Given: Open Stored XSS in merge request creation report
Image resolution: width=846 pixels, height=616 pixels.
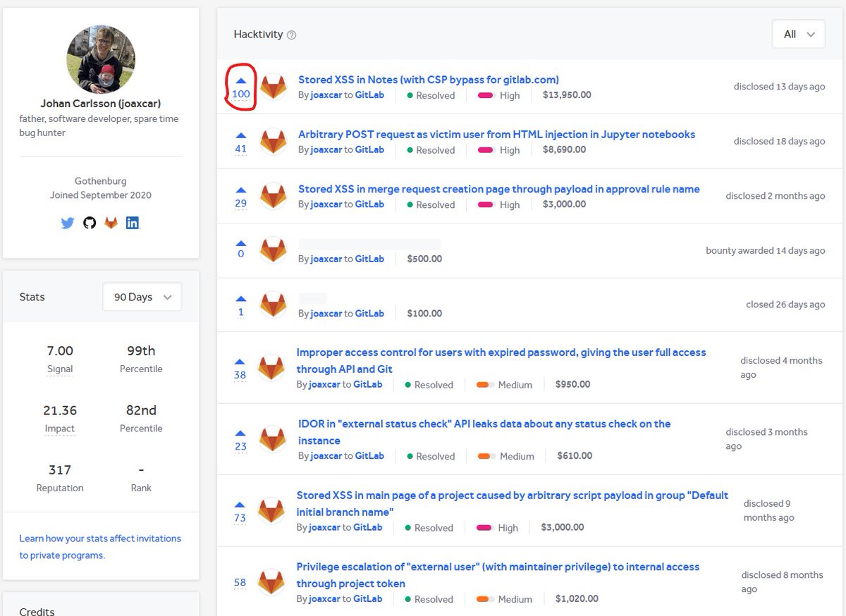Looking at the screenshot, I should (x=499, y=189).
